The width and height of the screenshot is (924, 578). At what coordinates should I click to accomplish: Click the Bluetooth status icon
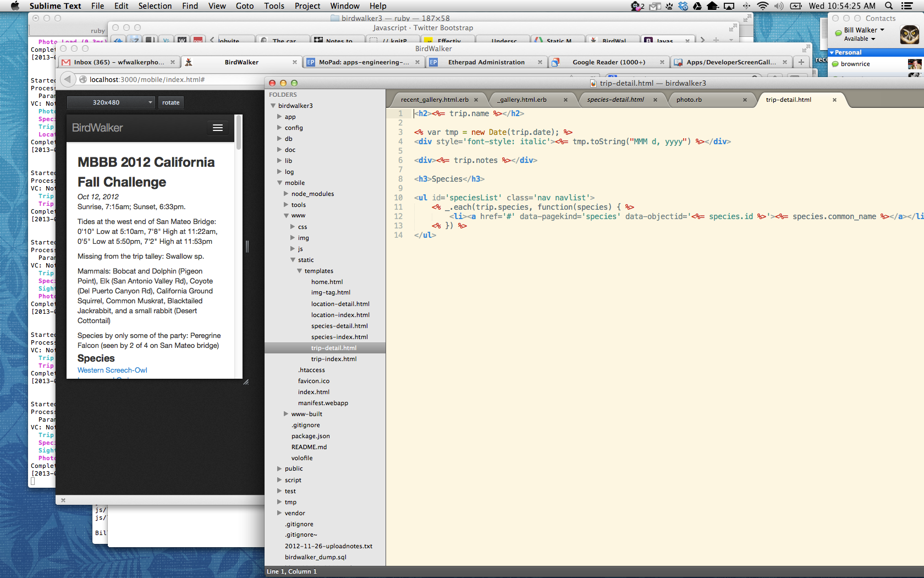pos(746,6)
